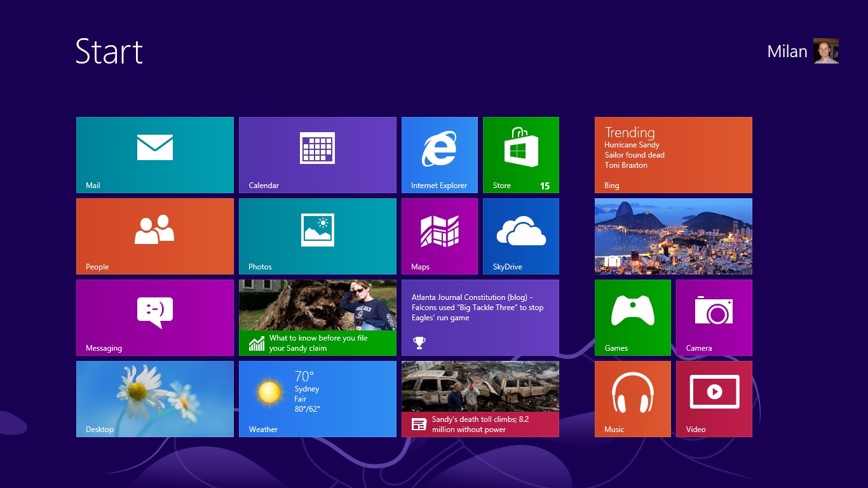Click the sun icon in Weather tile
The height and width of the screenshot is (488, 868).
[x=269, y=392]
